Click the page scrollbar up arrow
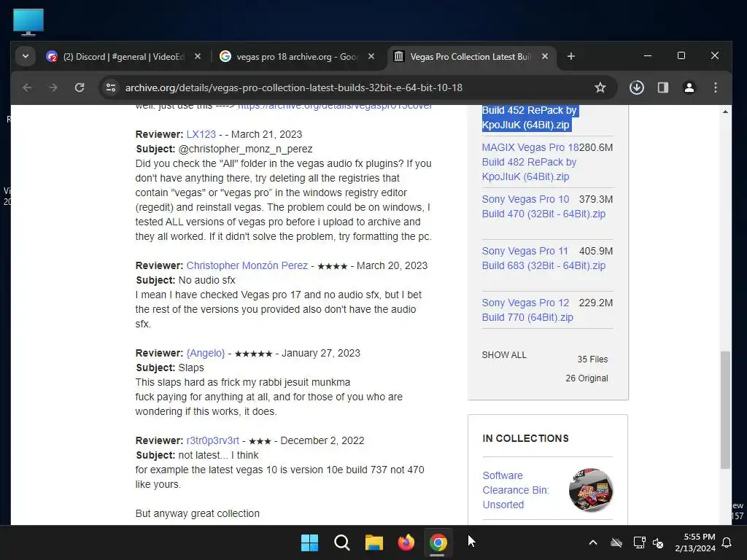 point(725,112)
